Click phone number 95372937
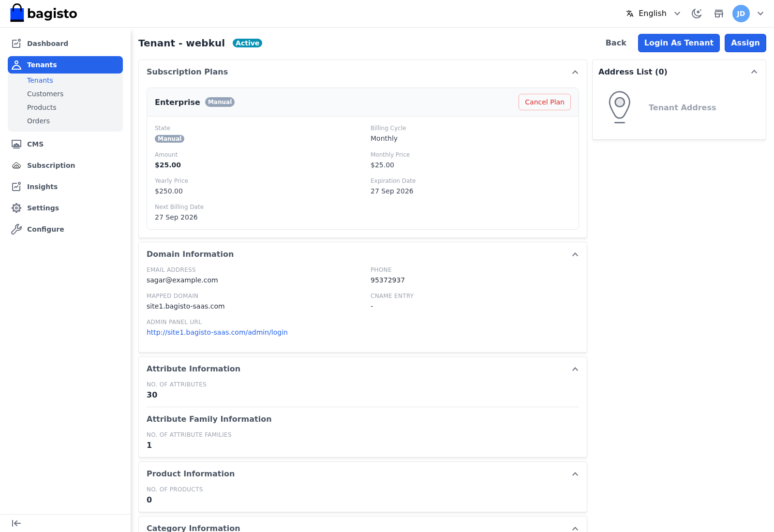Image resolution: width=774 pixels, height=532 pixels. pos(387,280)
